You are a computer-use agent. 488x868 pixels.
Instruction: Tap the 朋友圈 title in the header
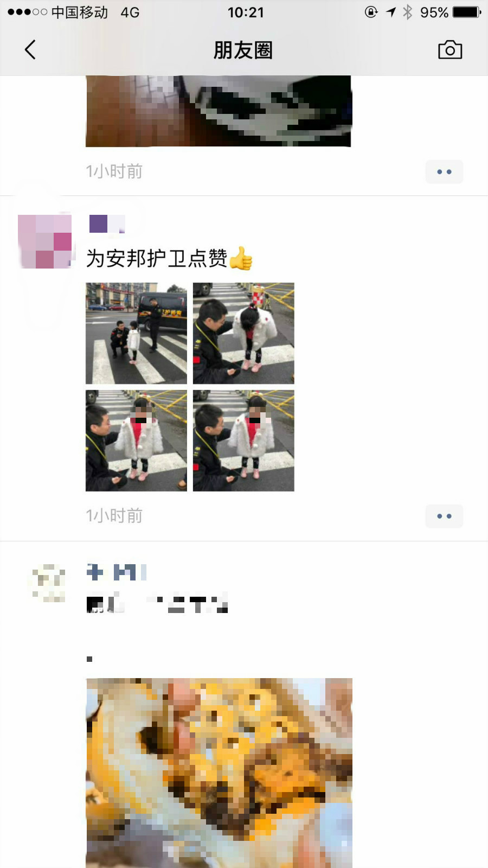tap(243, 50)
